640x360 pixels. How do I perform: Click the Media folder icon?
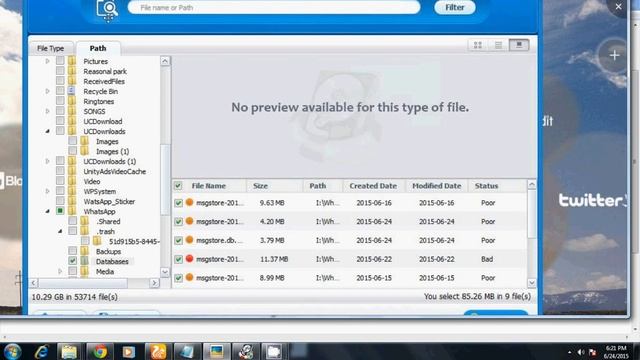coord(84,271)
